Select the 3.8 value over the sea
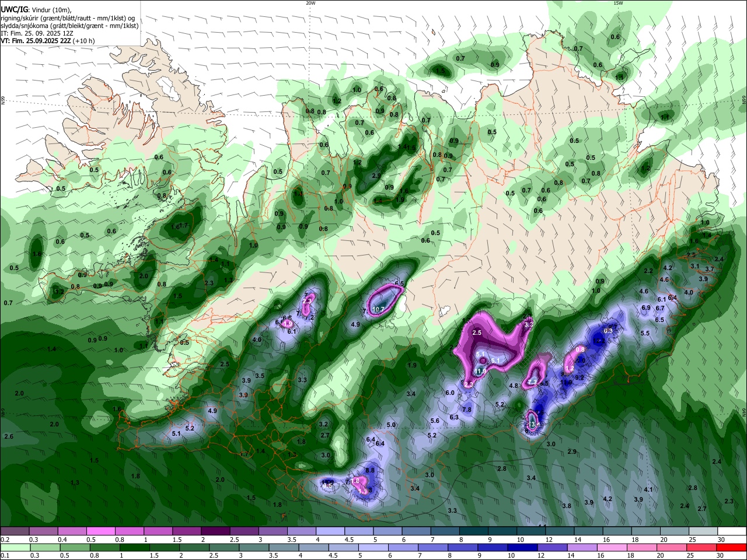Viewport: 747px width, 560px height. (x=567, y=506)
